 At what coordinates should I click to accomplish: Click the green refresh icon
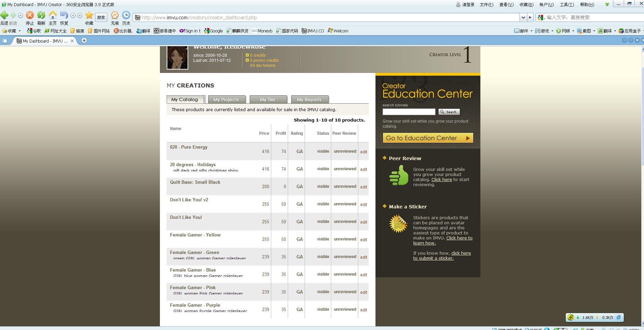click(41, 15)
